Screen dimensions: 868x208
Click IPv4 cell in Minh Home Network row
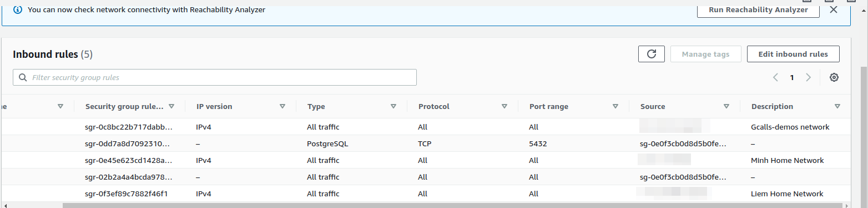click(x=204, y=160)
